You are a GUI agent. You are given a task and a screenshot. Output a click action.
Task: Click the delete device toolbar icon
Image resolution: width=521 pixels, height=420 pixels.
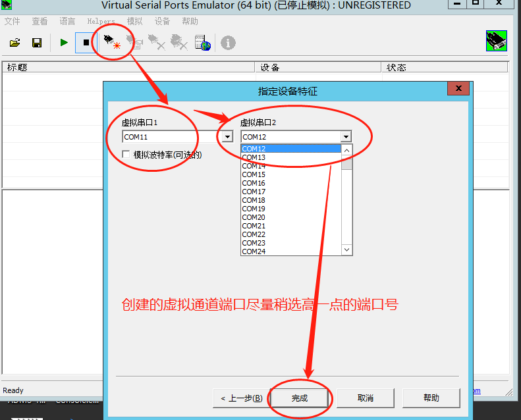point(156,43)
